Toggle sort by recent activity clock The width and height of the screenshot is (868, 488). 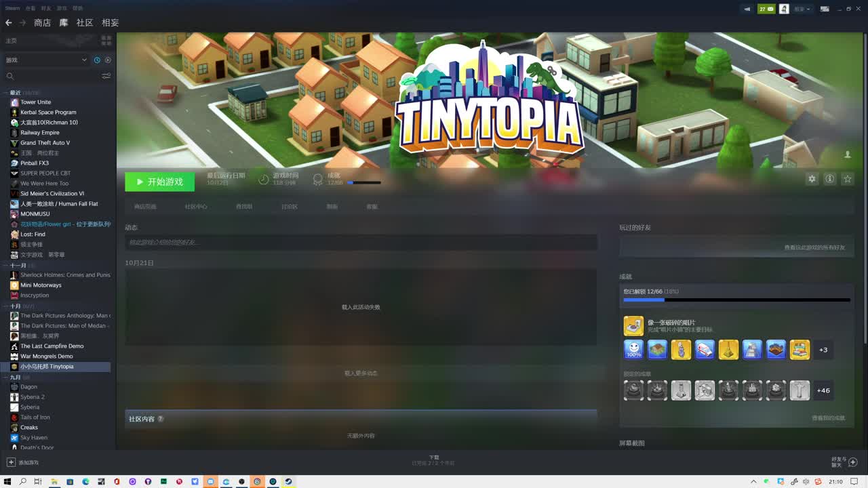(x=97, y=60)
